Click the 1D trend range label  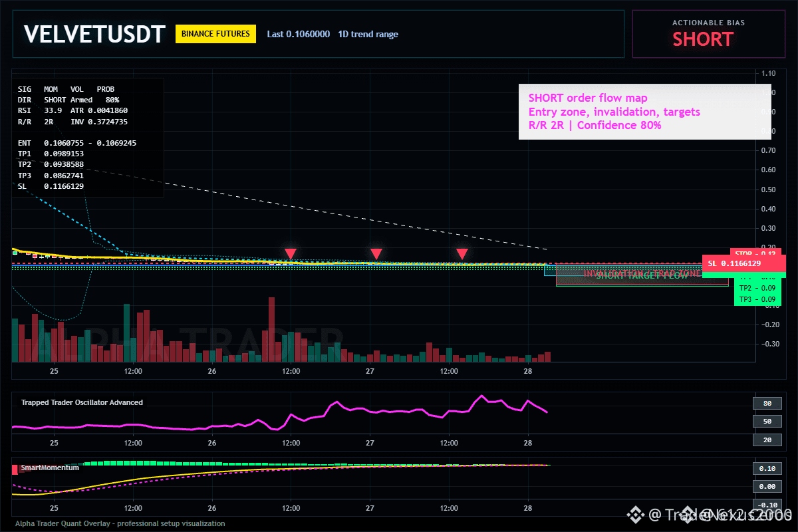[368, 34]
